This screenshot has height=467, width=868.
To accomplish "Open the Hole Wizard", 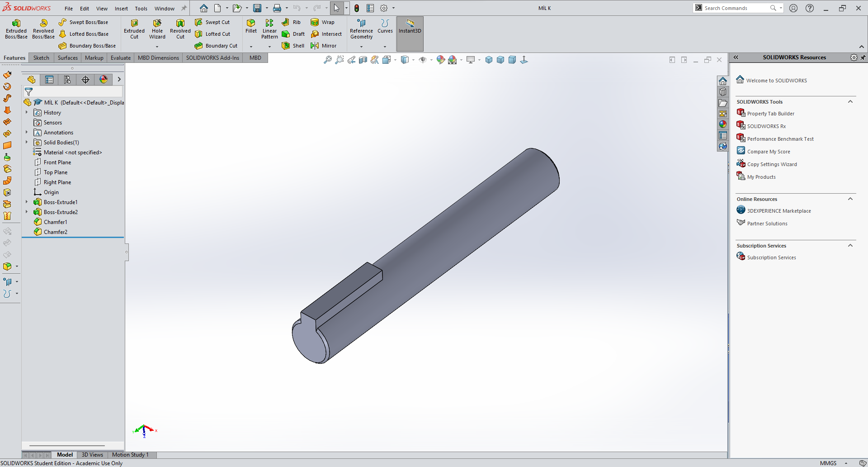I will point(157,29).
